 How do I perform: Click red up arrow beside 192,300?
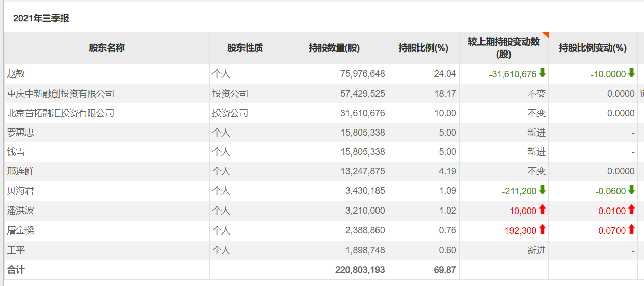click(542, 230)
